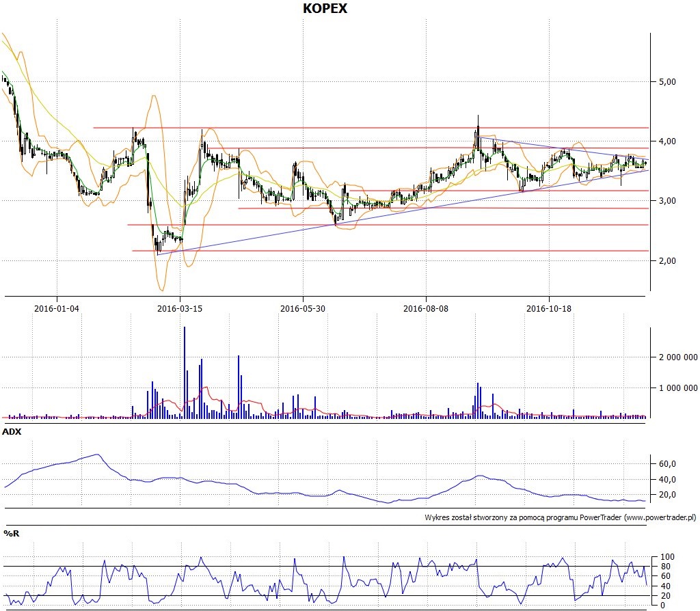Select the 2016-01-04 date label
Viewport: 700px width, 611px height.
(57, 308)
